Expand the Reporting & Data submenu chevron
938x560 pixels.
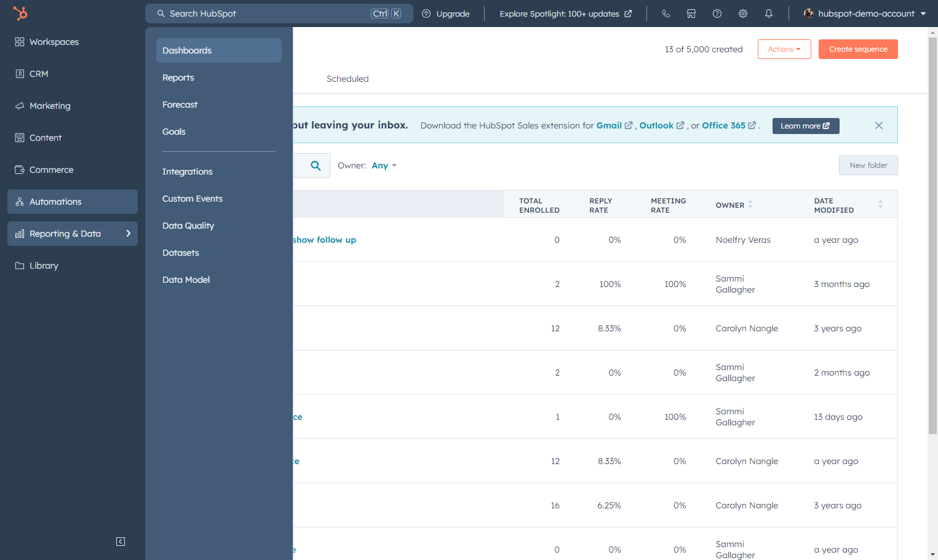click(x=129, y=234)
